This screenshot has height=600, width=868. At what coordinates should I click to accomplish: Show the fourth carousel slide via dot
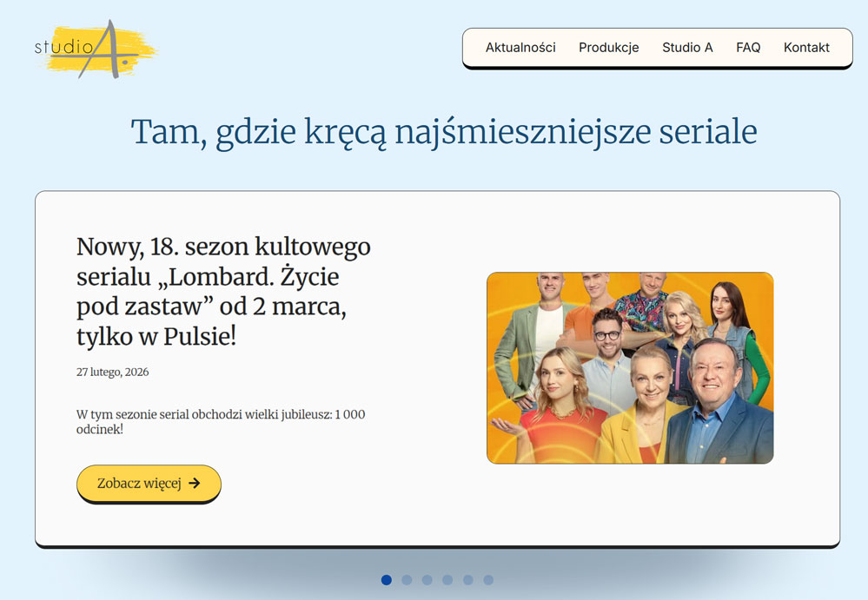point(447,580)
